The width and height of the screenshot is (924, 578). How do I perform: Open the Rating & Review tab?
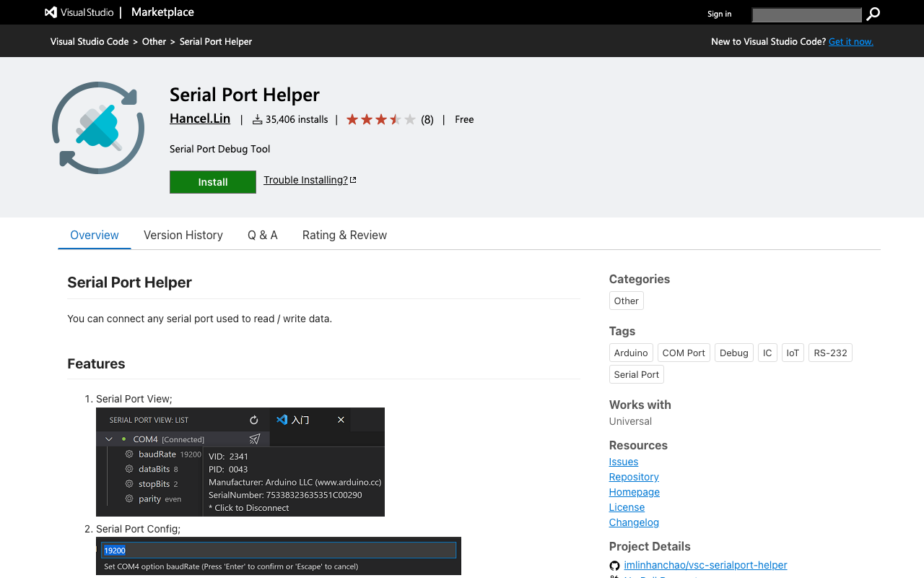344,235
